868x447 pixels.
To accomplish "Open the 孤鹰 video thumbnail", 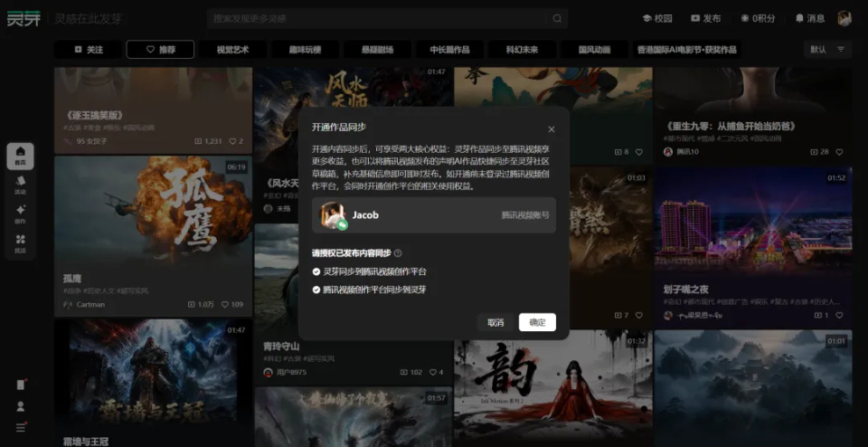I will tap(154, 212).
